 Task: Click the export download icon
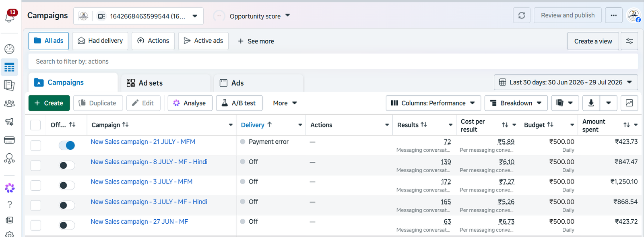coord(591,103)
